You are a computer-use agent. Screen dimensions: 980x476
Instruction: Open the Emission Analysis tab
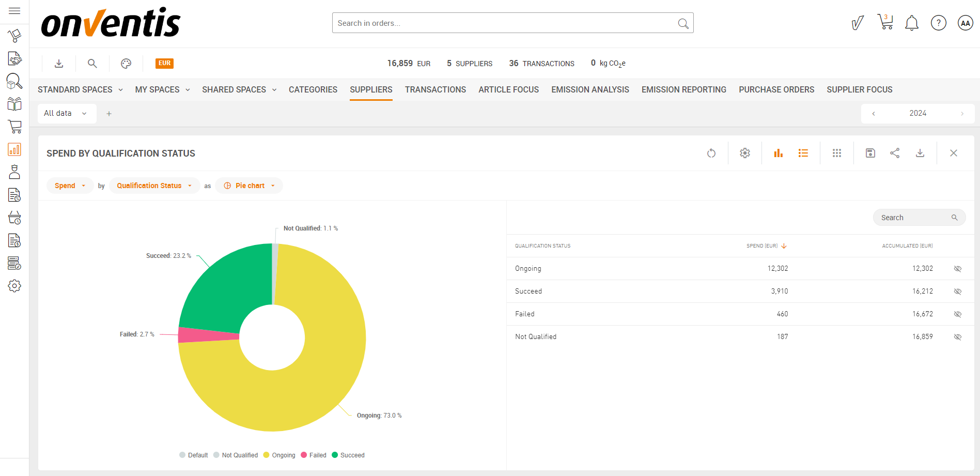click(590, 89)
